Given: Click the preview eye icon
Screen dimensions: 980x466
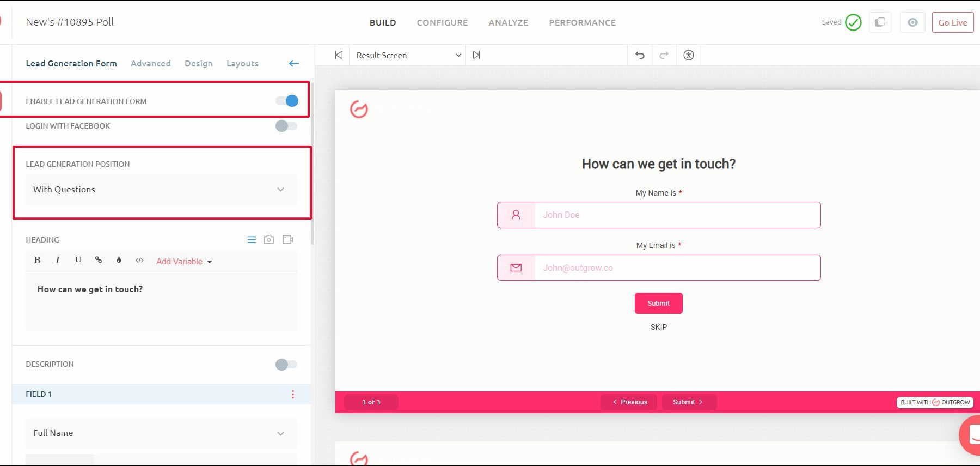Looking at the screenshot, I should point(912,22).
